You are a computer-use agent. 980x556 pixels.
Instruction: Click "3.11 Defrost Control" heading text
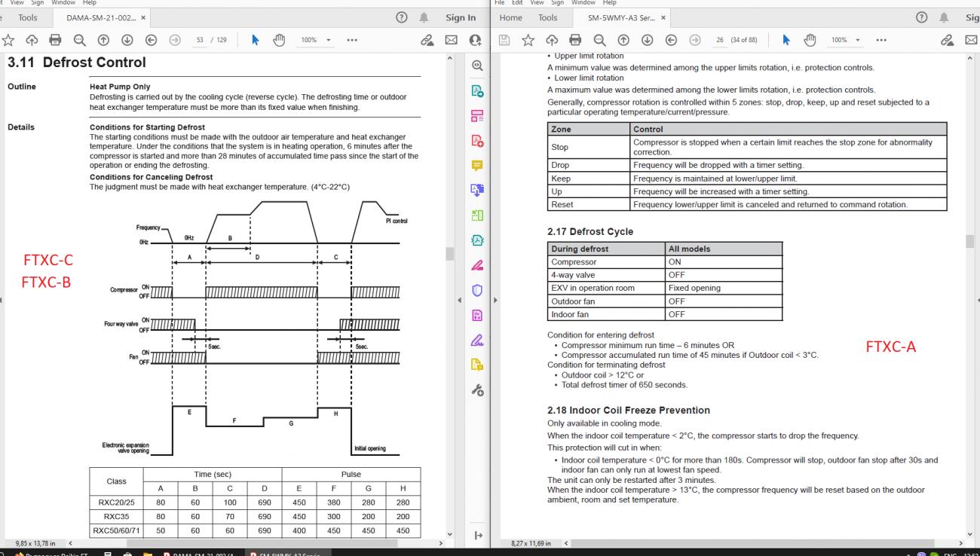[77, 63]
